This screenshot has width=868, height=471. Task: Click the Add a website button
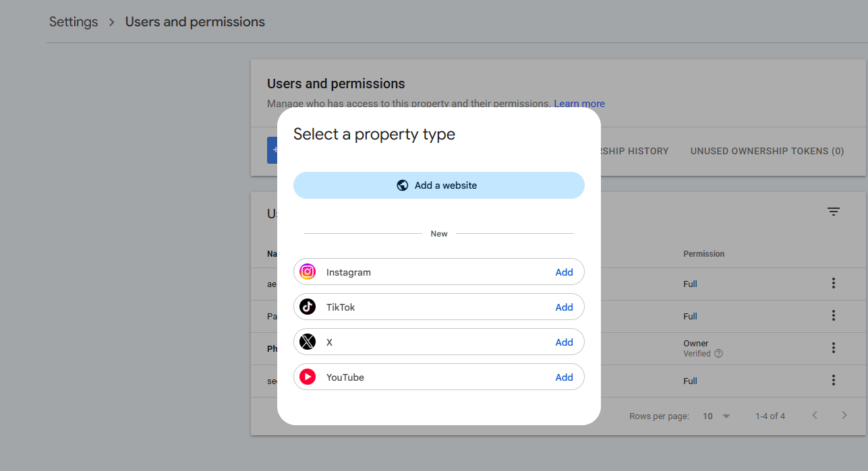(438, 185)
